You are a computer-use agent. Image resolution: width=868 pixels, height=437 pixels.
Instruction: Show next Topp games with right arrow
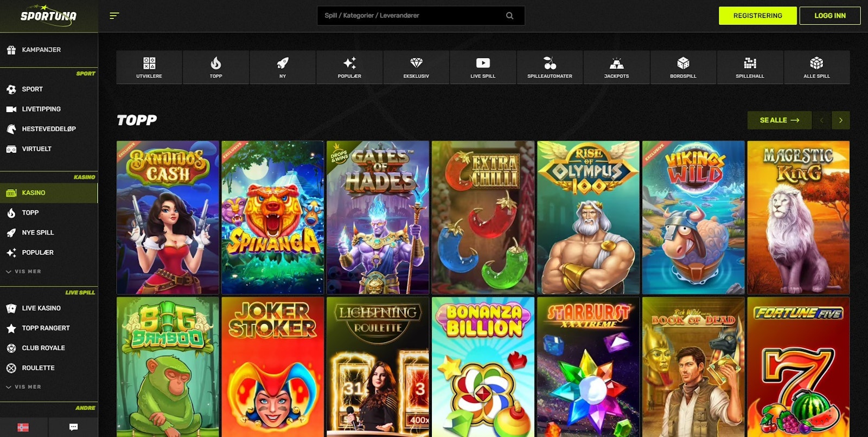click(841, 120)
